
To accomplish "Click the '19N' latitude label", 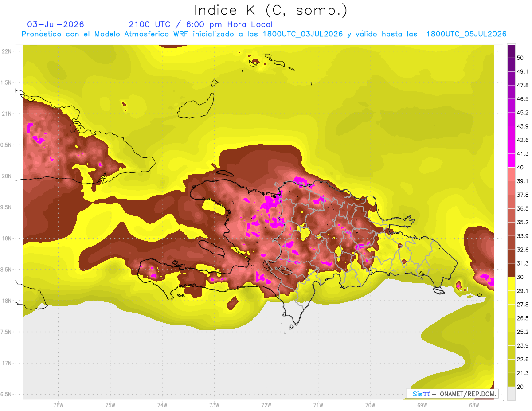I will pos(7,238).
